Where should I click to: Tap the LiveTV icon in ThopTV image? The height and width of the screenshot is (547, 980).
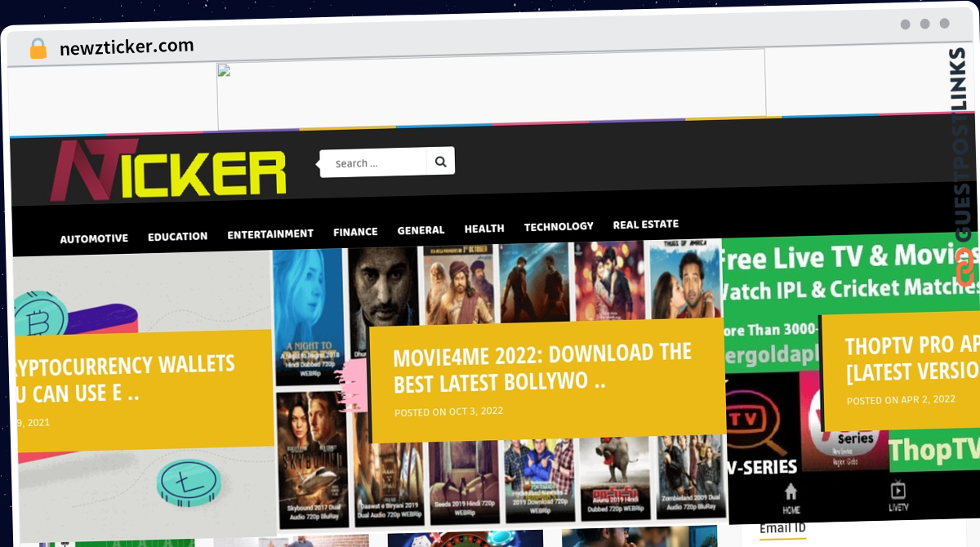click(x=898, y=496)
